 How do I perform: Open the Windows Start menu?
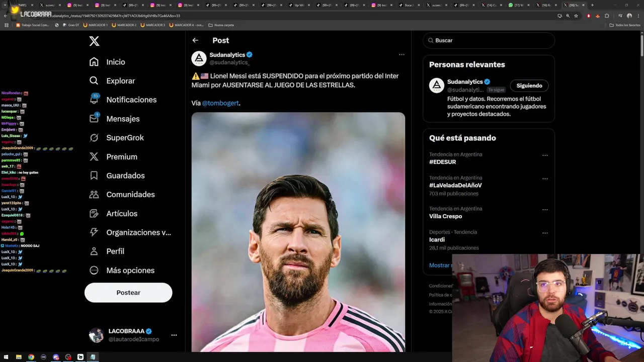tap(6, 357)
